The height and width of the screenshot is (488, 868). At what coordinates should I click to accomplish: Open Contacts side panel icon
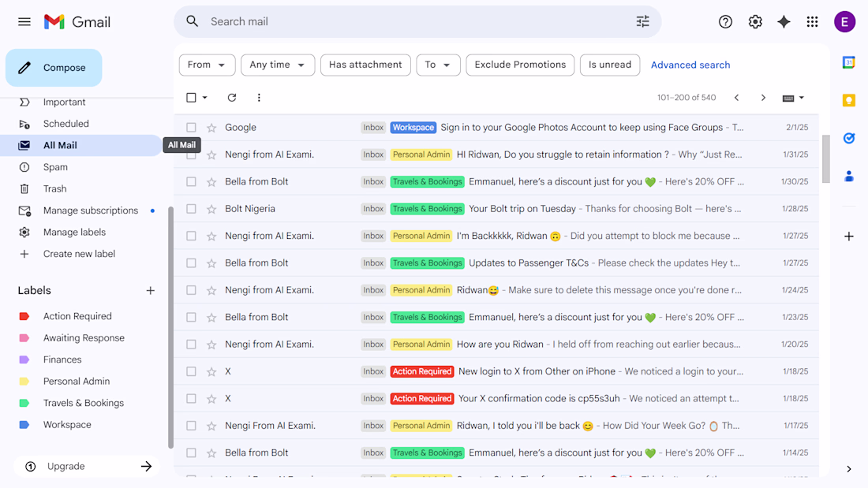pos(848,177)
